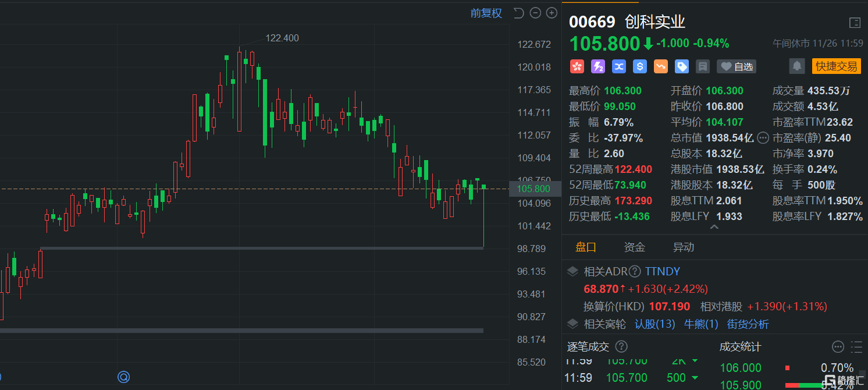Switch to the 盘口 tab
The height and width of the screenshot is (390, 868).
586,247
